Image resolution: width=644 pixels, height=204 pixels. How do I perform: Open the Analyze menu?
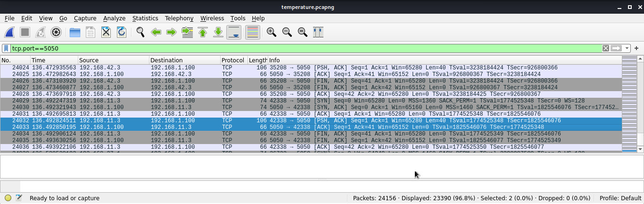(x=114, y=18)
